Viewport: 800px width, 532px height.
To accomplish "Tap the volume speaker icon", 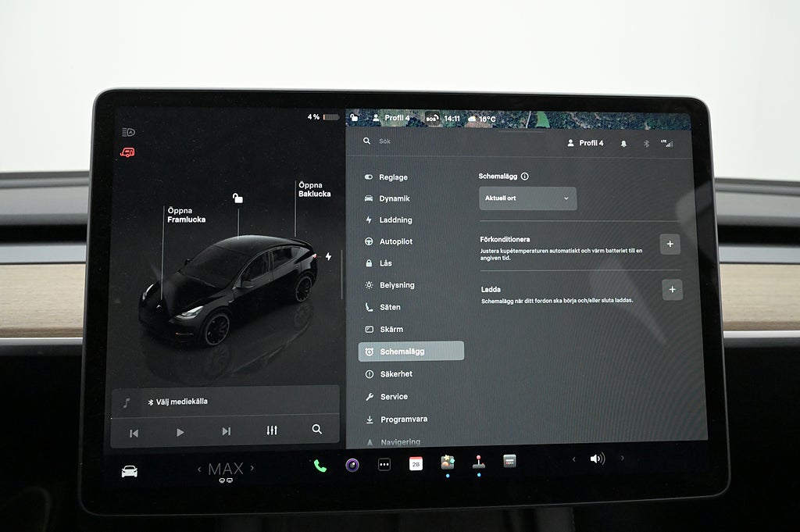I will [x=597, y=459].
